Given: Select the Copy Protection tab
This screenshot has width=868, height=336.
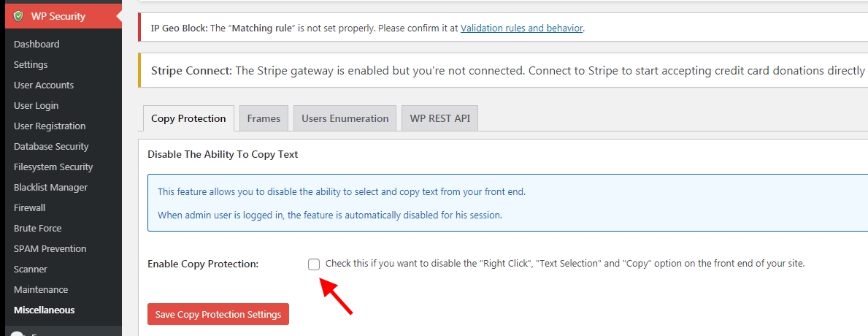Looking at the screenshot, I should [x=188, y=118].
